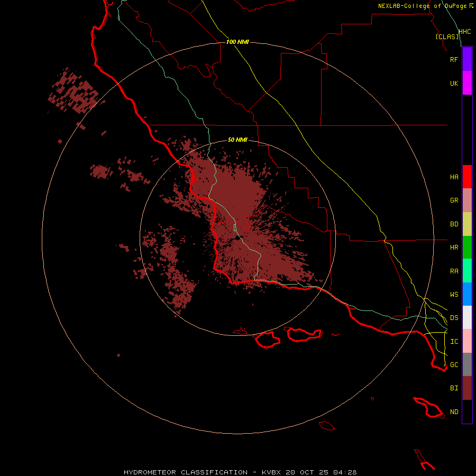Click the "20 OCT 25" date text

pos(307,472)
